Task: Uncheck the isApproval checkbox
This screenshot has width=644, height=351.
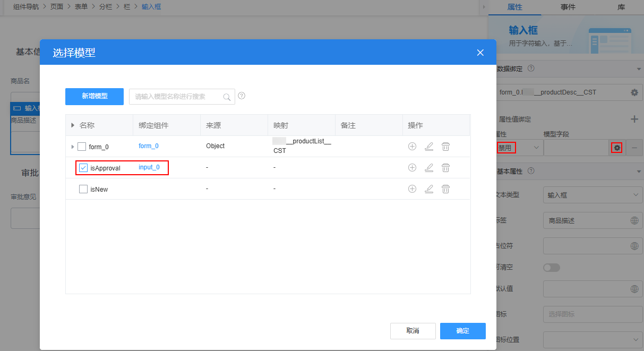Action: coord(83,168)
